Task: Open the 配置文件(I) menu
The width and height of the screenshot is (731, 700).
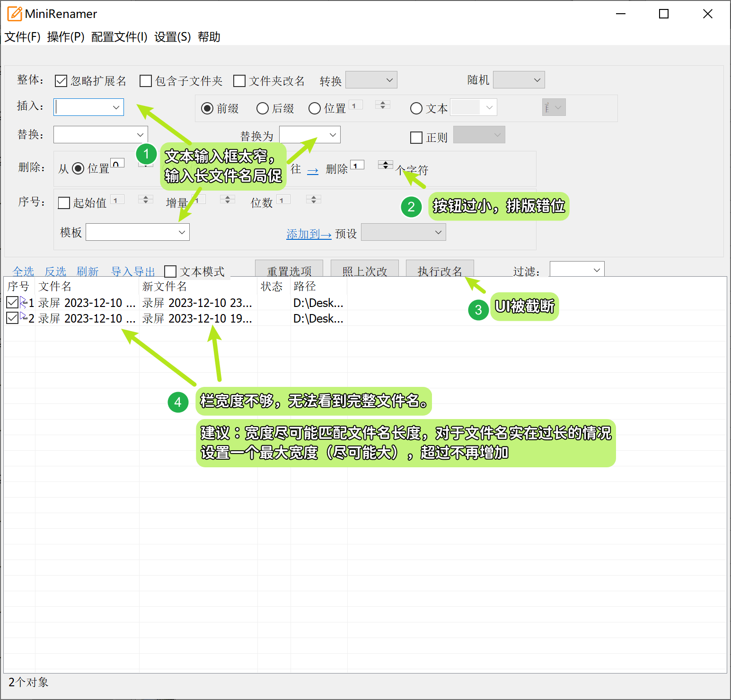Action: click(x=119, y=37)
